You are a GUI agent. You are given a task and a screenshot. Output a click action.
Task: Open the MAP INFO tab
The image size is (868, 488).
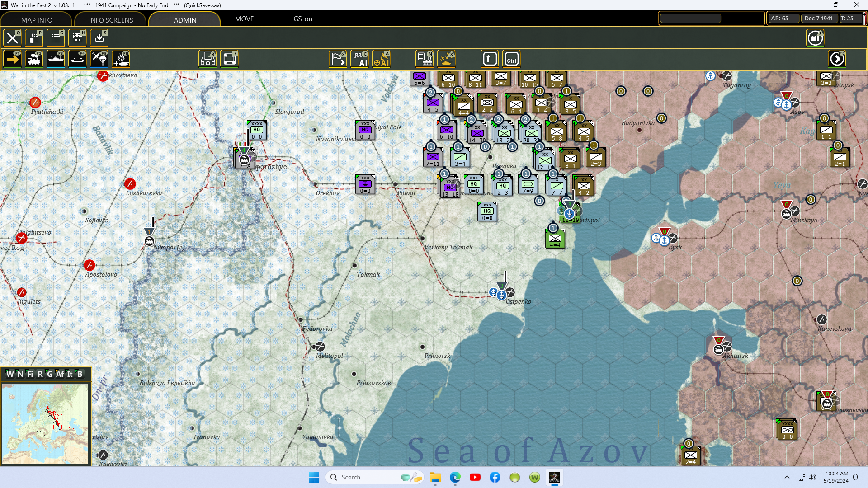tap(37, 20)
